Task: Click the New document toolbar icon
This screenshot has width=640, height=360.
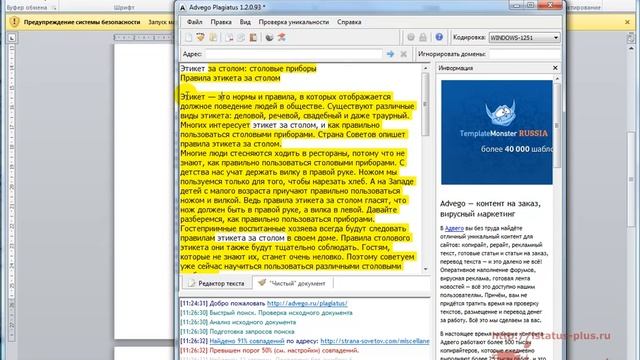Action: [189, 38]
